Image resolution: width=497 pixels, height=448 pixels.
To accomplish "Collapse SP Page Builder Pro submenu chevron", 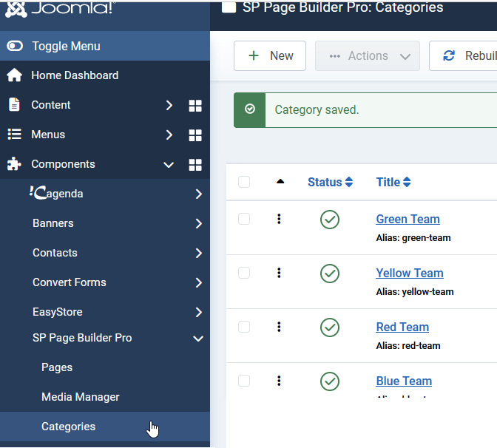I will coord(198,339).
